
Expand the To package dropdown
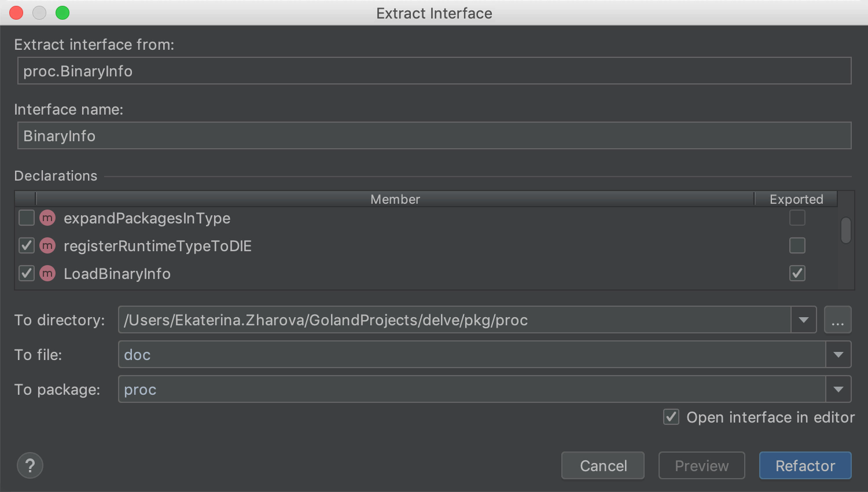point(838,390)
